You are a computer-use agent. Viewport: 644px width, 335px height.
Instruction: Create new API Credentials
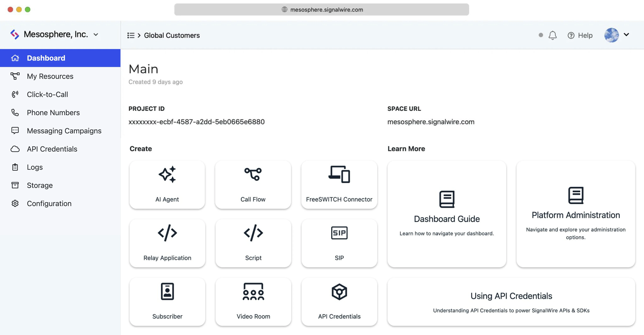point(339,301)
